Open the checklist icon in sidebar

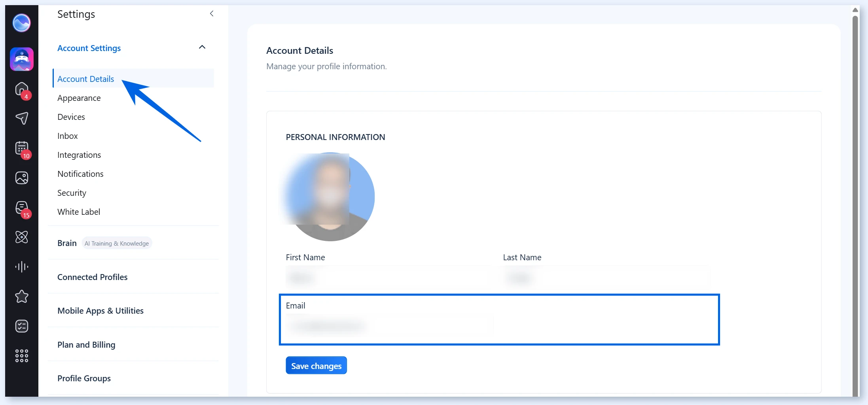click(x=22, y=326)
